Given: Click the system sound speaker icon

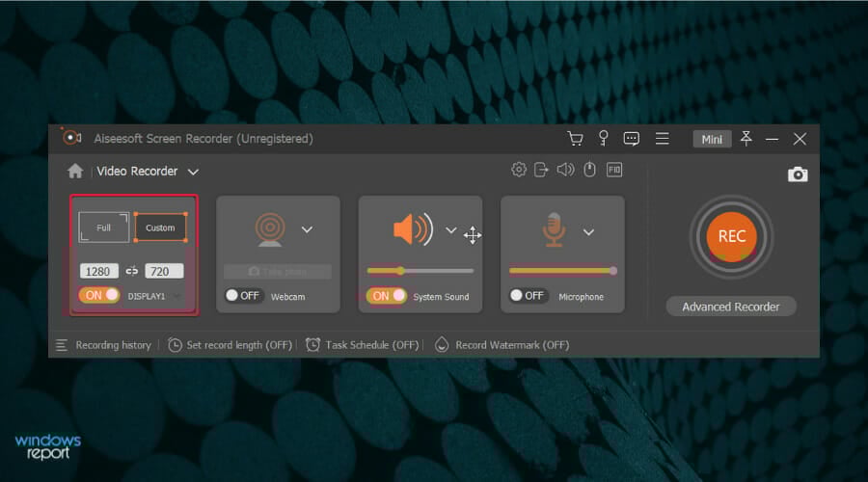Looking at the screenshot, I should tap(413, 229).
